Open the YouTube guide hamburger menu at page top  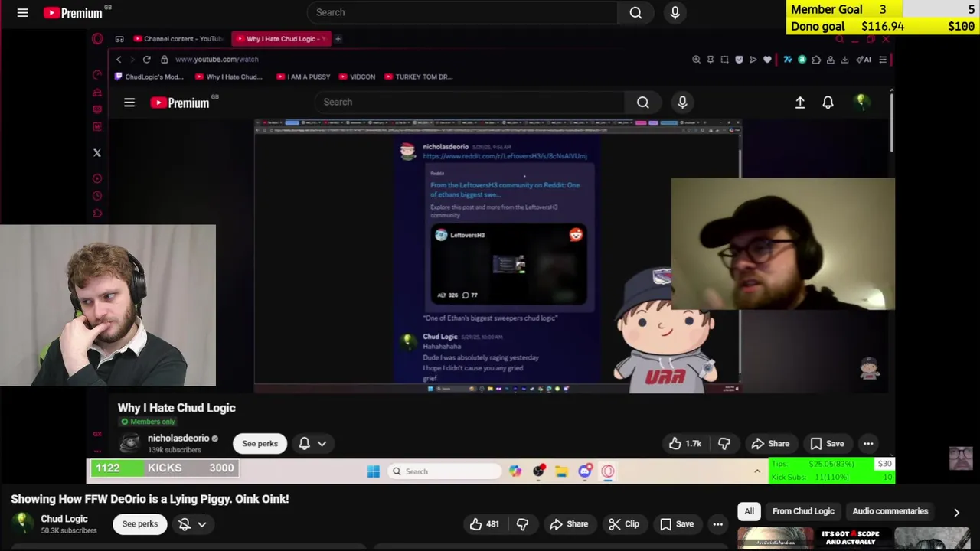click(22, 12)
